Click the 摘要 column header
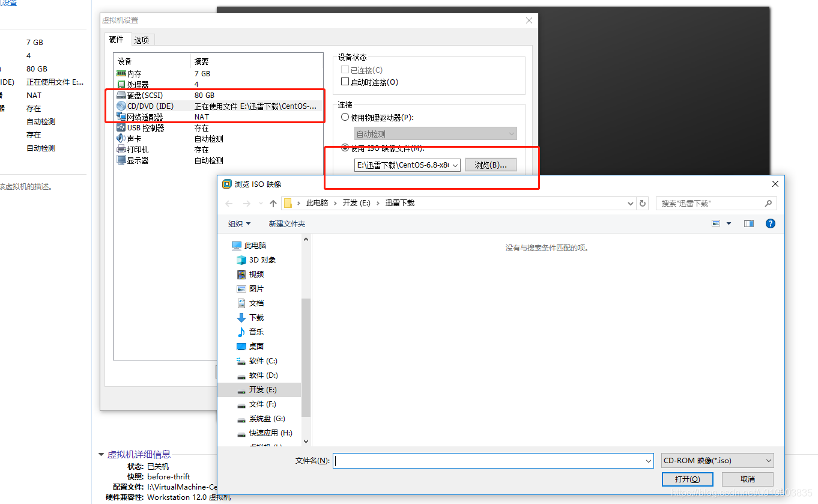The height and width of the screenshot is (504, 818). coord(258,61)
